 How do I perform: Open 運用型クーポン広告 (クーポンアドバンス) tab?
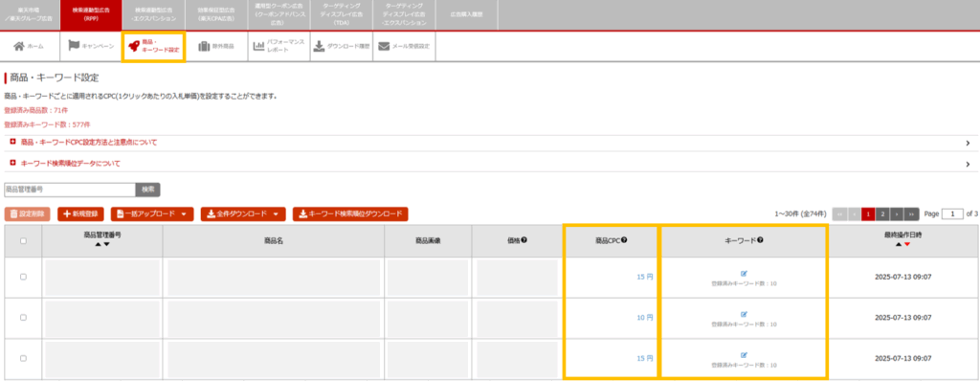click(x=278, y=15)
